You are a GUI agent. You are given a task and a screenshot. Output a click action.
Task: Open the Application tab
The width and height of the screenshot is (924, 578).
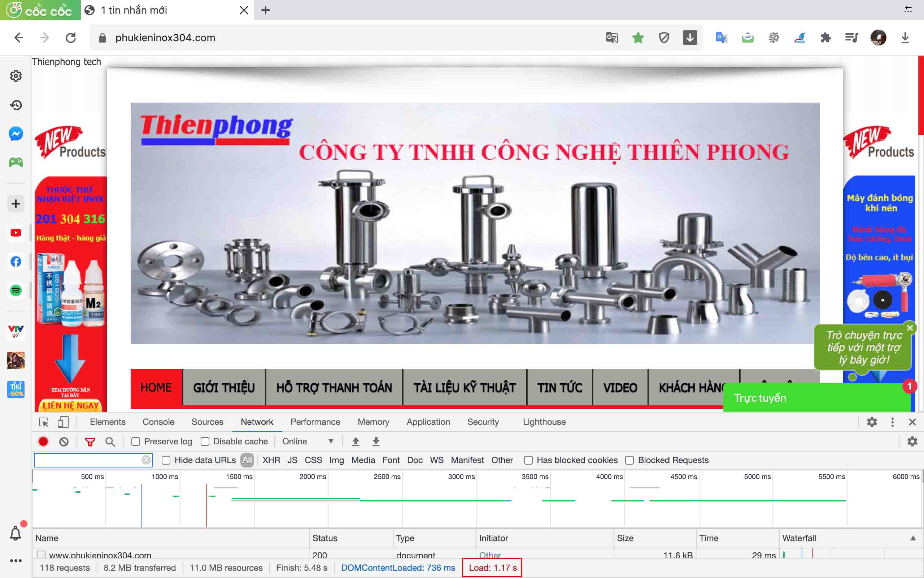pyautogui.click(x=428, y=422)
